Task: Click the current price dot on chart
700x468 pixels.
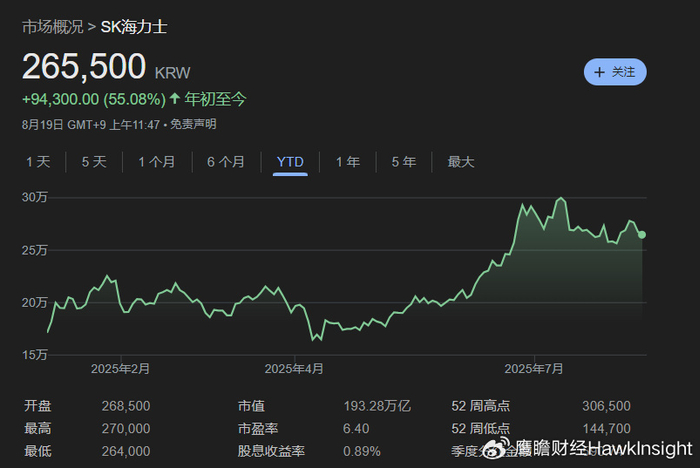Action: (642, 234)
